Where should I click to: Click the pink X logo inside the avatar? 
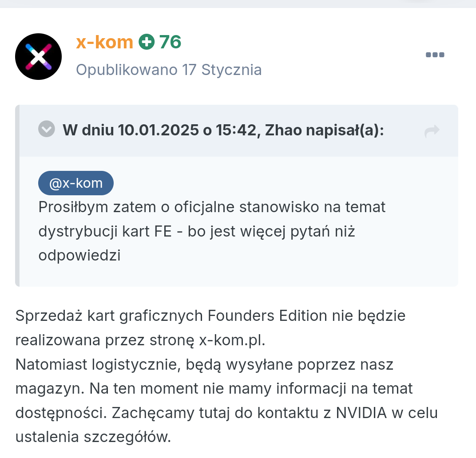[x=38, y=56]
